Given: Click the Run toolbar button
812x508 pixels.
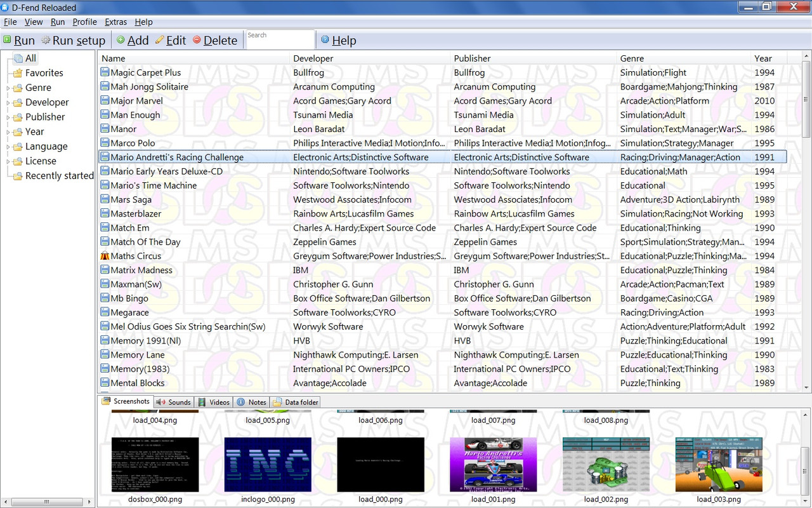Looking at the screenshot, I should [19, 40].
